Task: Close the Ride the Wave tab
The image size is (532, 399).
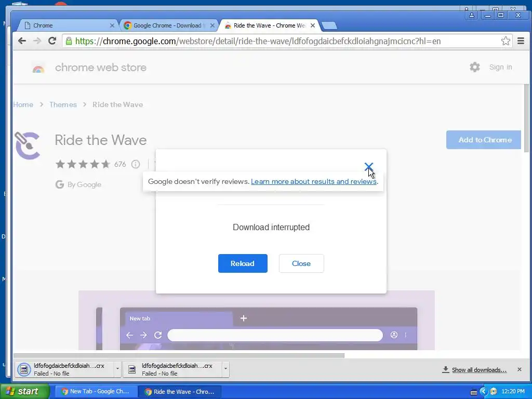Action: (312, 25)
